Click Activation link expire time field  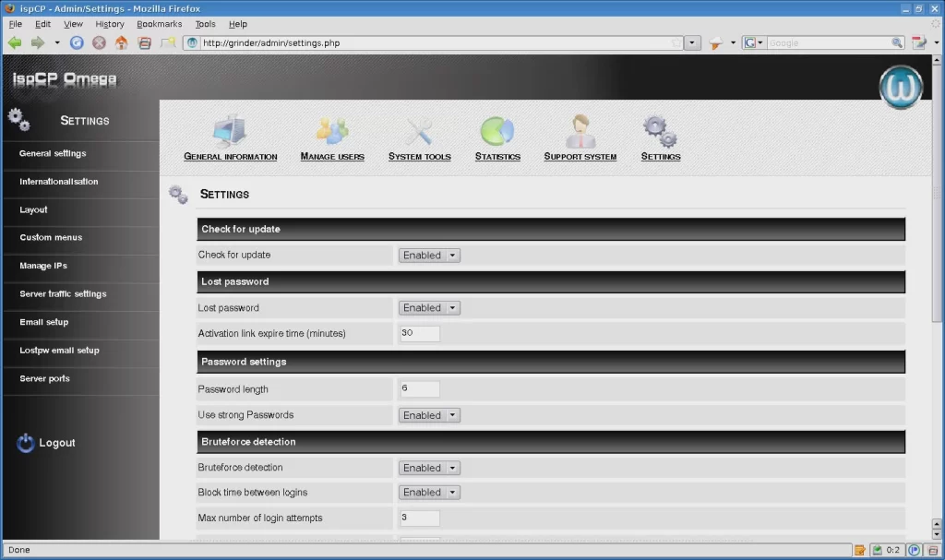(x=420, y=333)
